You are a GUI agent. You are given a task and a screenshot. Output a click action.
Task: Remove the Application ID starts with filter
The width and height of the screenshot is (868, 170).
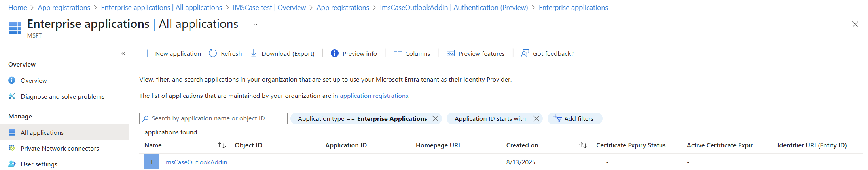pos(536,118)
